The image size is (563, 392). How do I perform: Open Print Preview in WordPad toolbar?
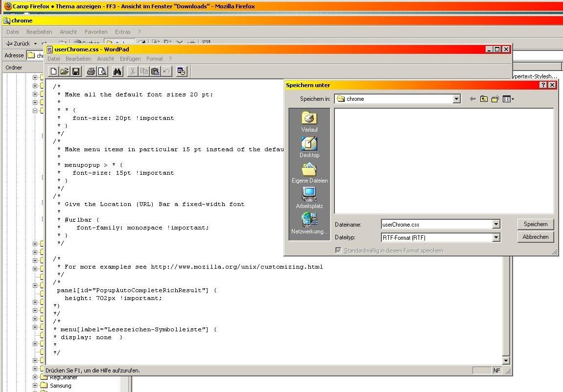(x=102, y=71)
